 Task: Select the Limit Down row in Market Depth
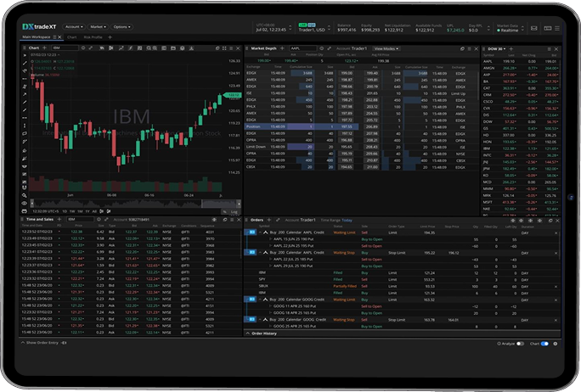[361, 147]
